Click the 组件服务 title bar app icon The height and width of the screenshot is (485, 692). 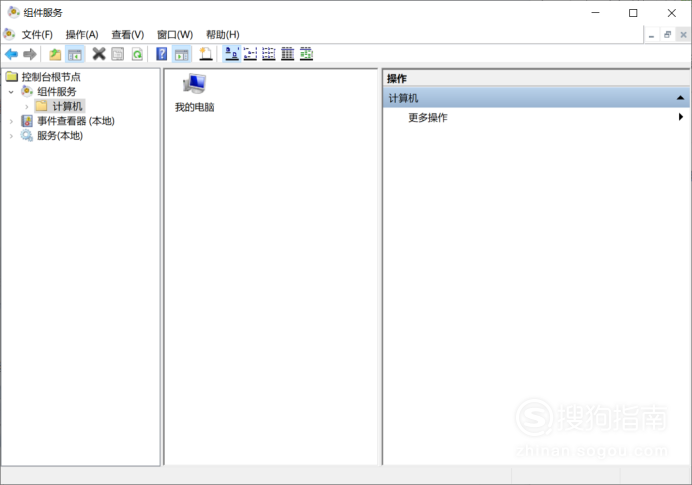[x=13, y=12]
